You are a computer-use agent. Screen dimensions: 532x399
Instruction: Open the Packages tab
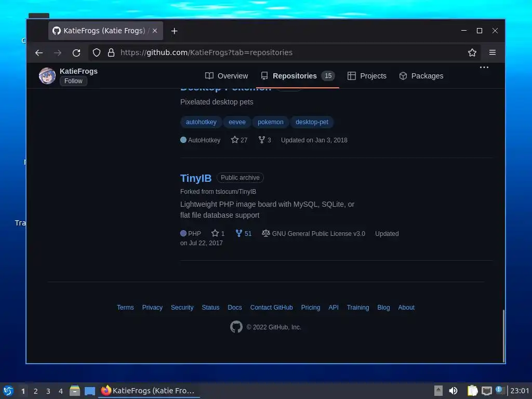(421, 76)
